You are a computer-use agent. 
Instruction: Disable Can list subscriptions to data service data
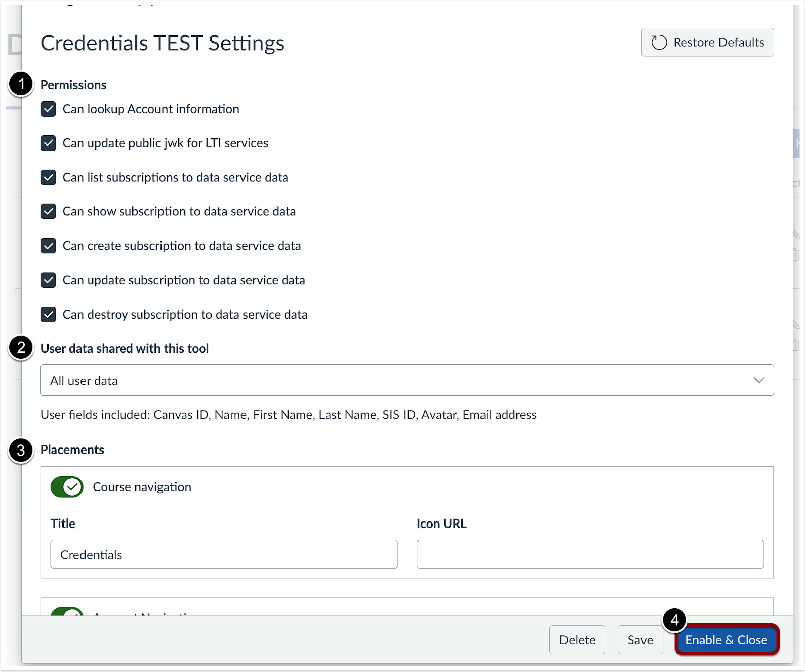(x=48, y=177)
